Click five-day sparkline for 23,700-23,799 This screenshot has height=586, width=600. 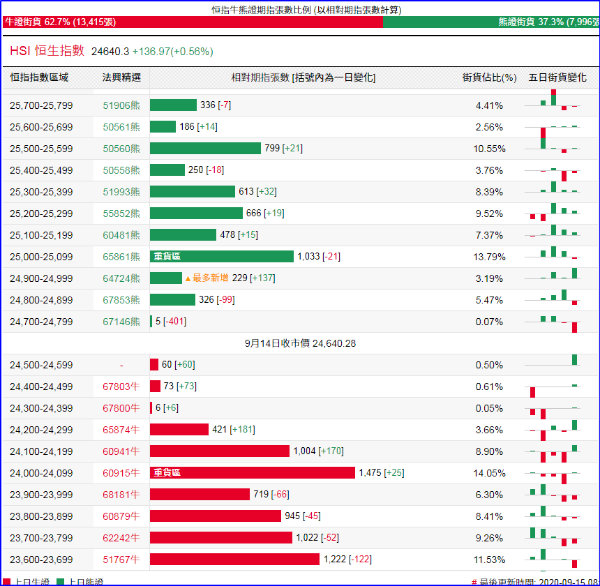[x=553, y=537]
